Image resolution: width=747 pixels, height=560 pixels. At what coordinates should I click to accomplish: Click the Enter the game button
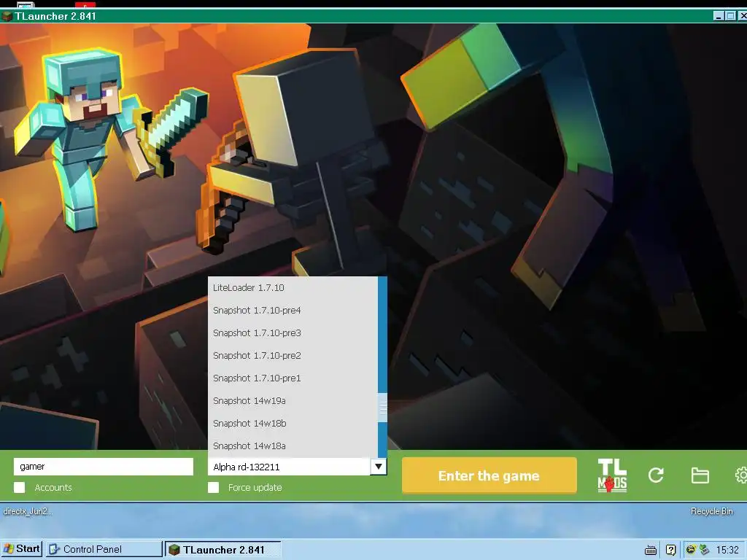point(489,475)
